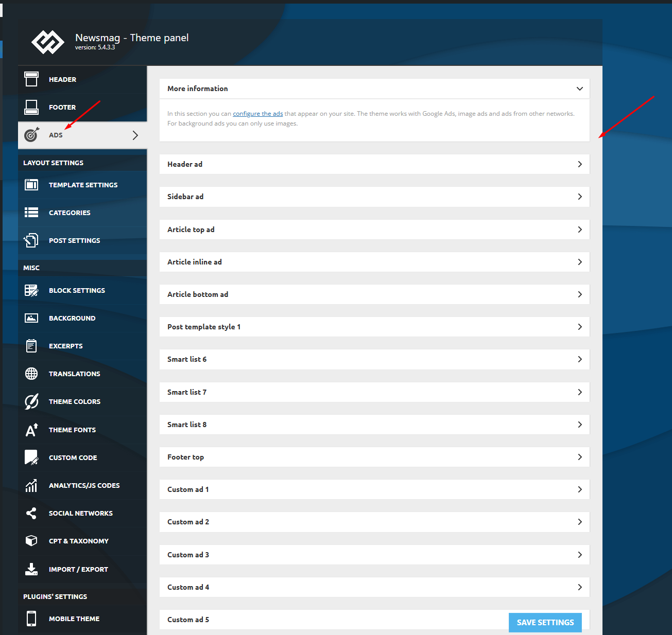Click the 'Smart list 6' label
This screenshot has height=635, width=672.
coord(187,359)
